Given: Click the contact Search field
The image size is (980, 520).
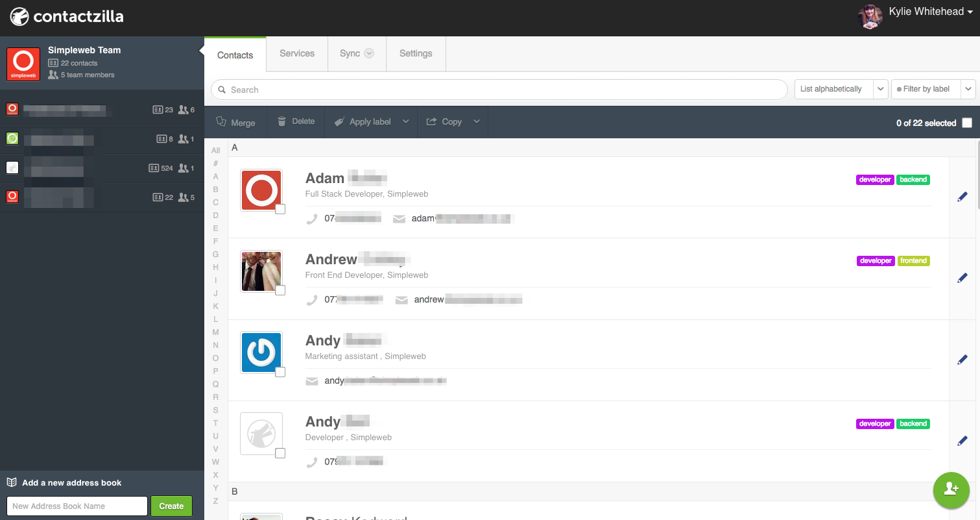Looking at the screenshot, I should 499,90.
